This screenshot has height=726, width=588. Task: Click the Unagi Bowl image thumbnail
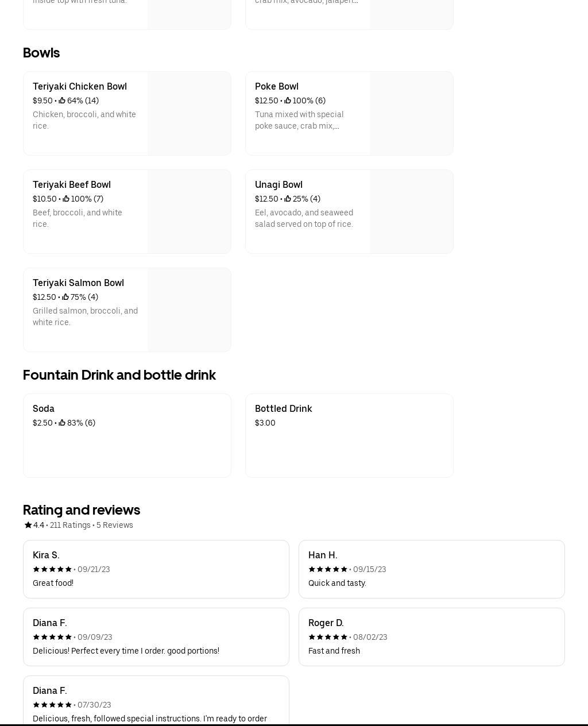(411, 212)
